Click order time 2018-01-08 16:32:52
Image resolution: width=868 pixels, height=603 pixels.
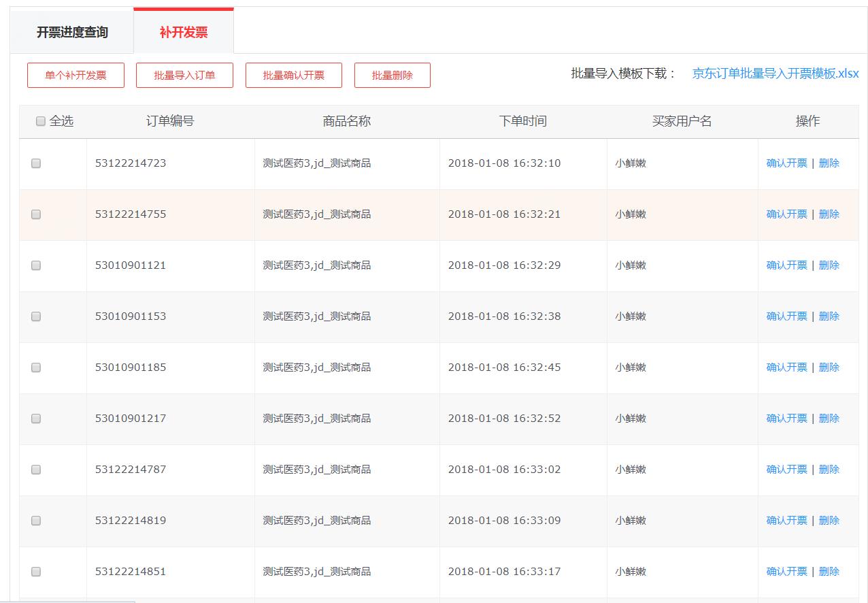click(x=505, y=419)
